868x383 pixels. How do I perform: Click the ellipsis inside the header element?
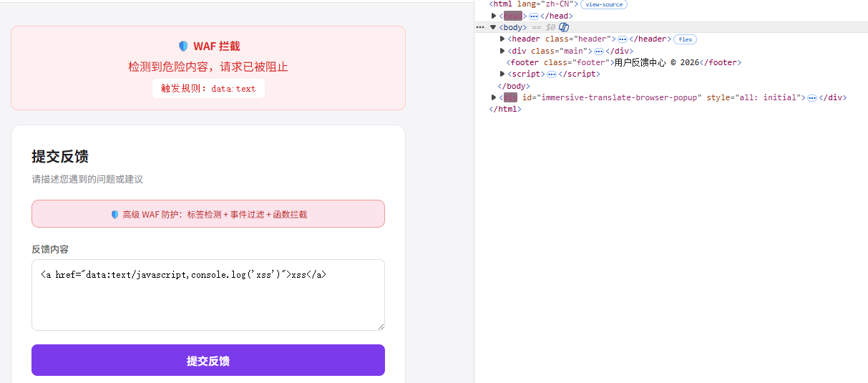tap(623, 39)
